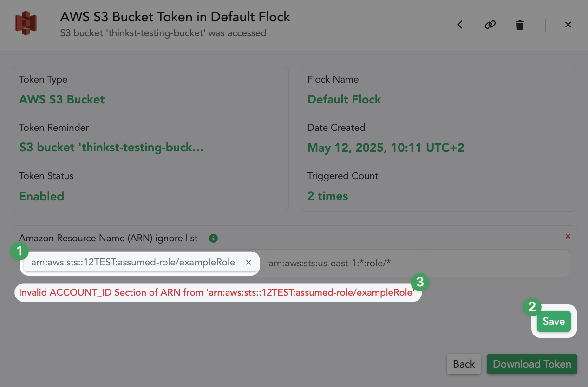
Task: Dismiss ARN ignore list panel red X
Action: point(568,236)
